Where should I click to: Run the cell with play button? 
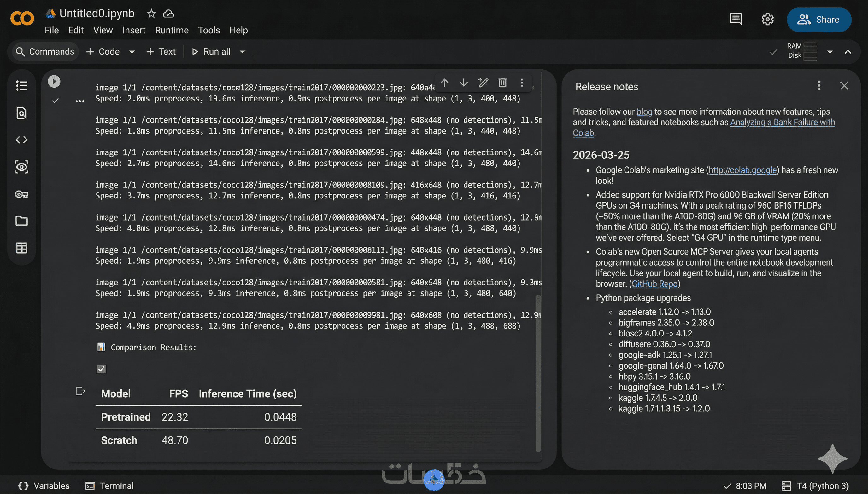coord(54,81)
